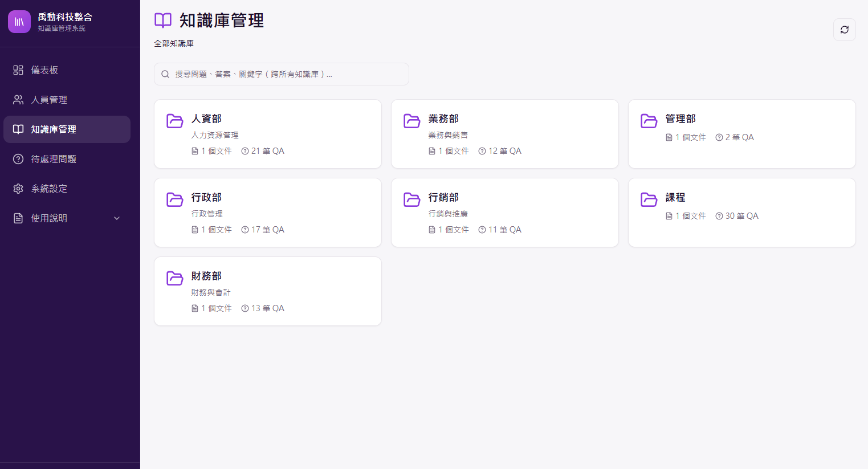Expand the 使用說明 chevron
The width and height of the screenshot is (868, 469).
[x=117, y=218]
